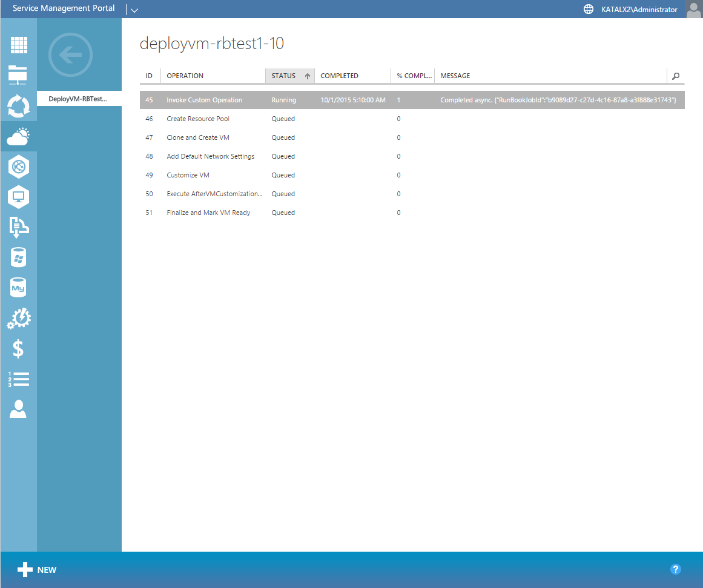This screenshot has height=588, width=703.
Task: Open the numbered list plans icon
Action: (18, 379)
